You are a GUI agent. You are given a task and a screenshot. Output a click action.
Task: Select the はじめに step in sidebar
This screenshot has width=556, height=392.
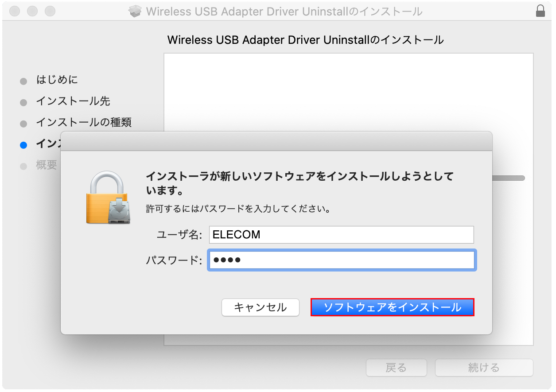57,80
